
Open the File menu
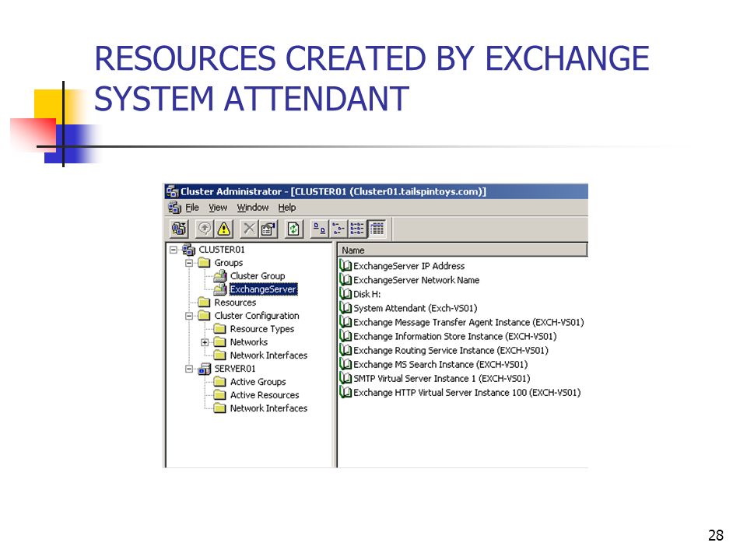192,208
